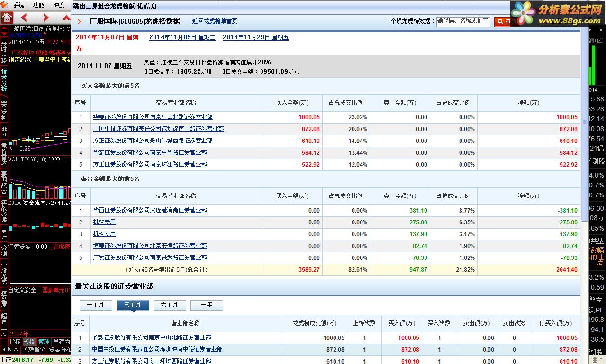Open 机构专用 link in the 275.80 row
Screen dimensions: 606x364
pyautogui.click(x=104, y=222)
